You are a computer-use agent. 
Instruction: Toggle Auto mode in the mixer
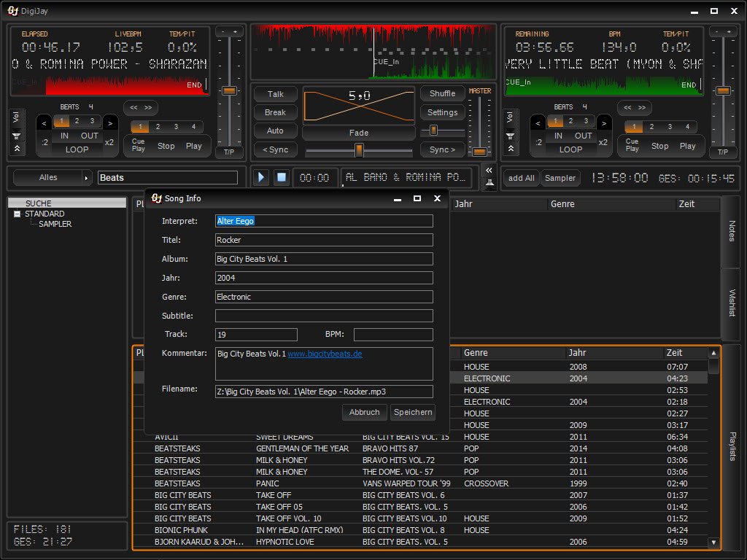tap(275, 131)
